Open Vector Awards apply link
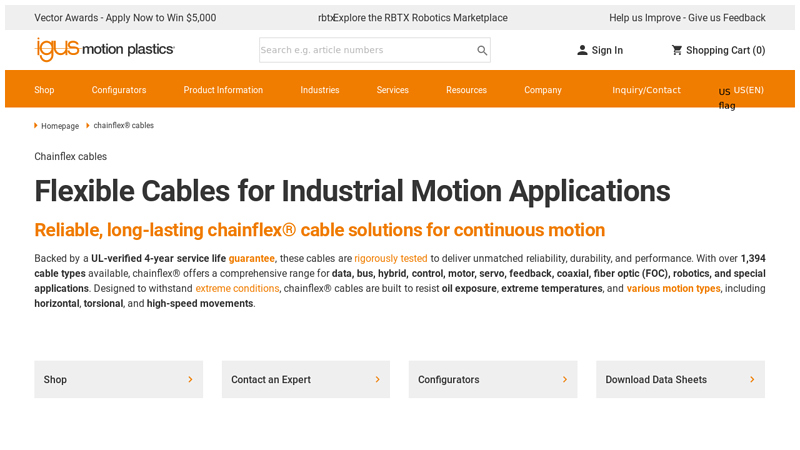Image resolution: width=800 pixels, height=450 pixels. point(125,18)
